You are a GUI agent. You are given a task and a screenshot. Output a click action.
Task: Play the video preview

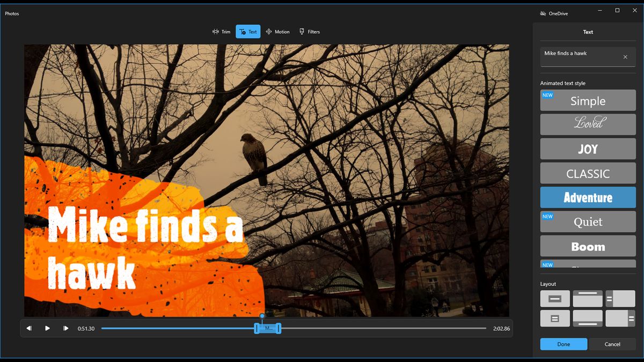pyautogui.click(x=47, y=328)
